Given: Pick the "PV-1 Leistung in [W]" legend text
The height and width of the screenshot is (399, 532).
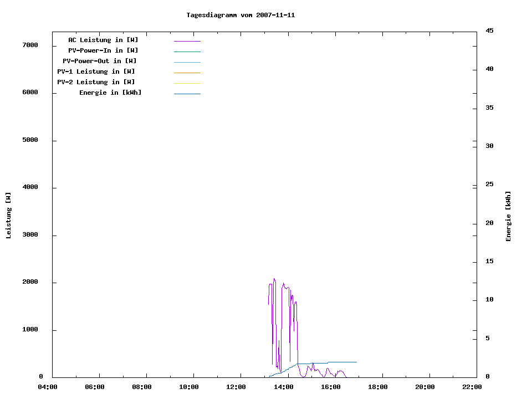Looking at the screenshot, I should tap(96, 71).
